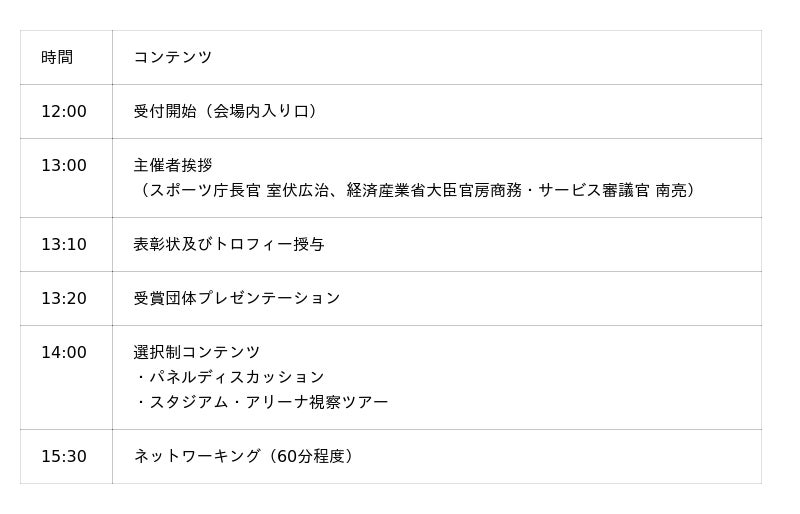Click the スタジアム・アリーナ視察ツアー bullet item
The height and width of the screenshot is (514, 800).
coord(268,402)
